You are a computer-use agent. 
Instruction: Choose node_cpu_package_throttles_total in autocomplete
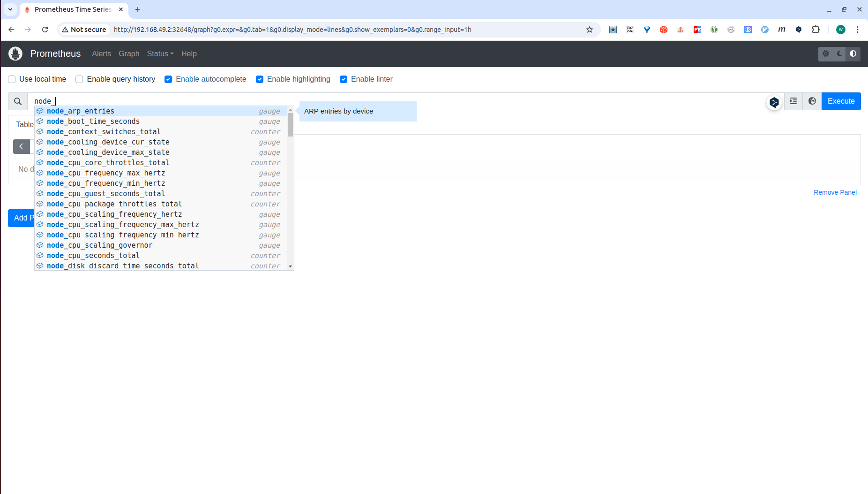click(161, 204)
